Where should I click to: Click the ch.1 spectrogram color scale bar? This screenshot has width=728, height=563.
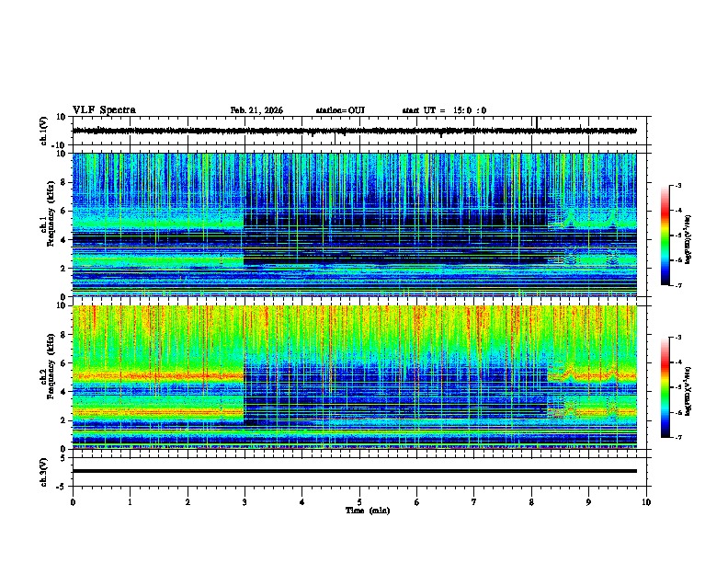click(x=665, y=236)
